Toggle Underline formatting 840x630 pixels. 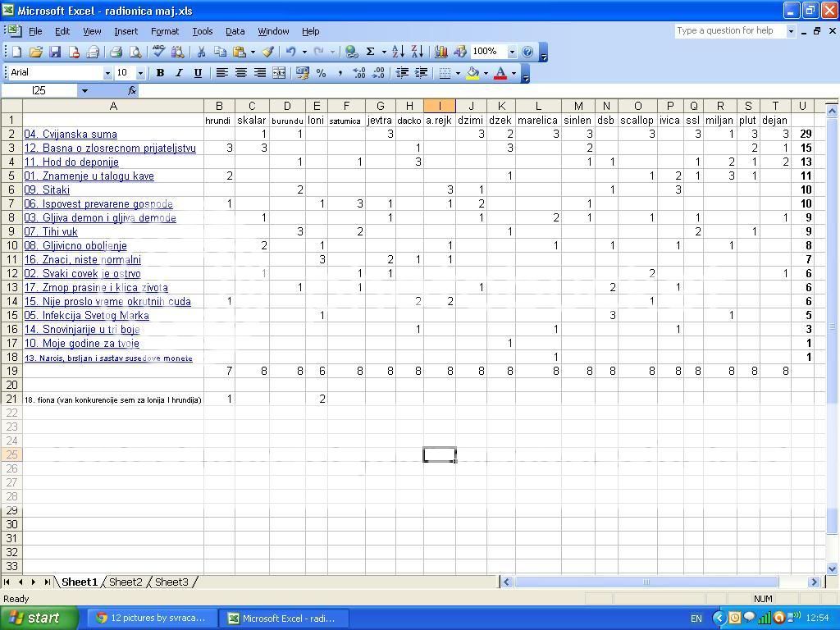(198, 73)
